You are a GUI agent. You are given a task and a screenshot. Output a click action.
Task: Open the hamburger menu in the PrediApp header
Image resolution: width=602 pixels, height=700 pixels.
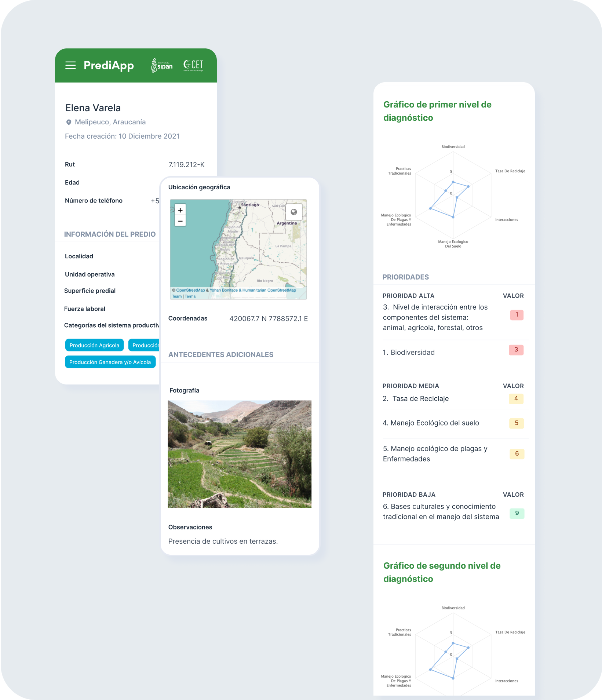[x=70, y=65]
